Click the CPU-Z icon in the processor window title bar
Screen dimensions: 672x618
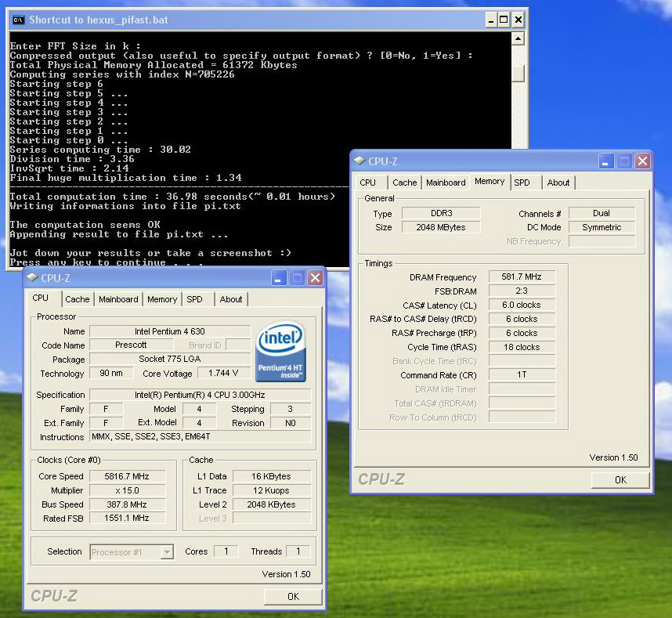point(32,277)
